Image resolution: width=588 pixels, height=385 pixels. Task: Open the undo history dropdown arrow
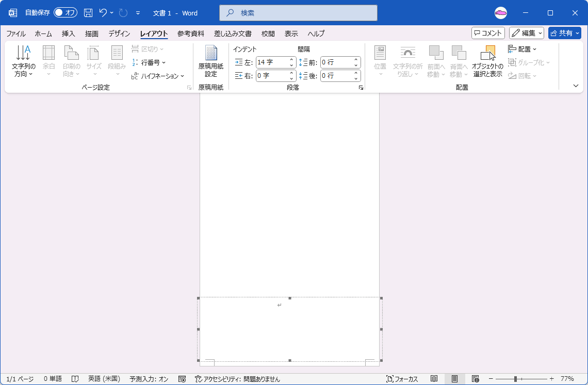click(x=112, y=13)
